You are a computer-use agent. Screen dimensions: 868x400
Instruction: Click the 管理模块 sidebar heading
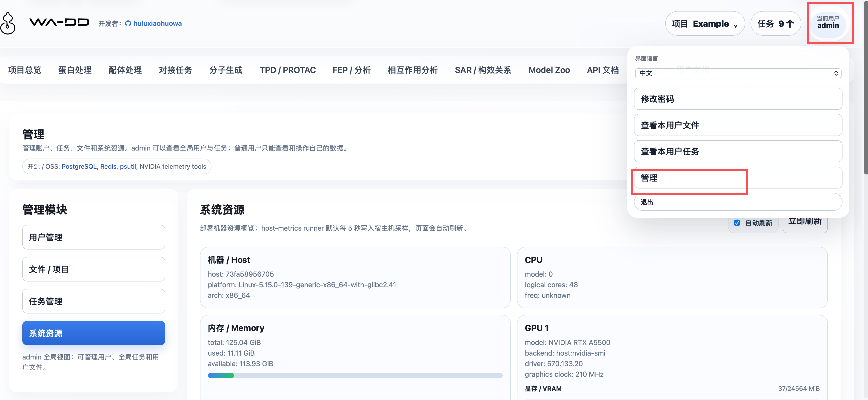click(44, 210)
